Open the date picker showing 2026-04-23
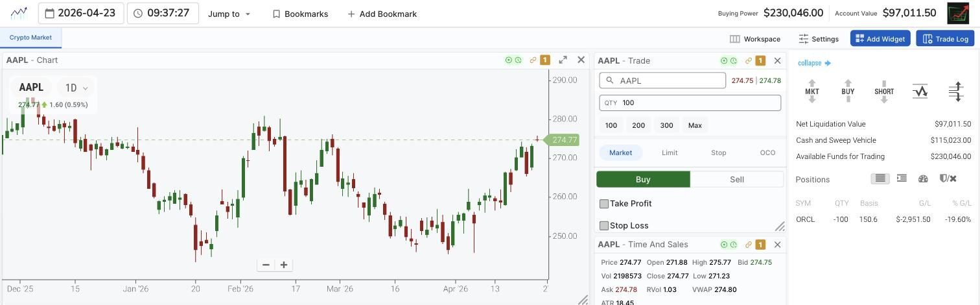The width and height of the screenshot is (980, 305). coord(81,13)
